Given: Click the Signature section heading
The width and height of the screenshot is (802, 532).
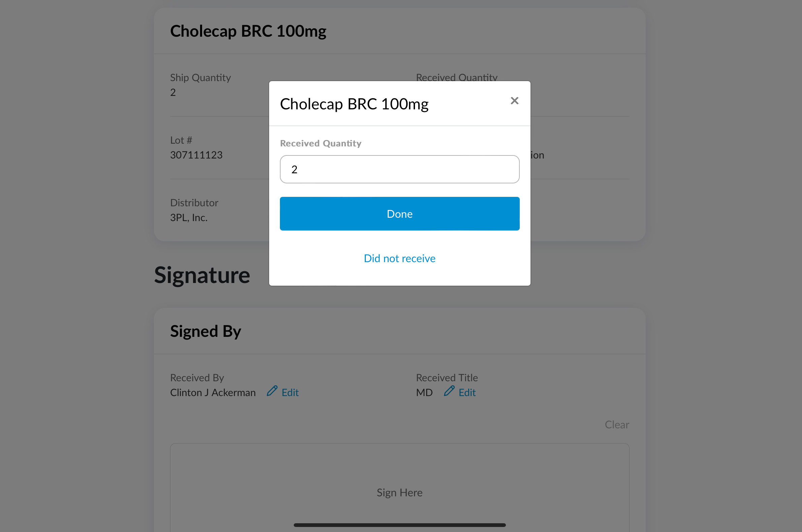Looking at the screenshot, I should pos(202,275).
